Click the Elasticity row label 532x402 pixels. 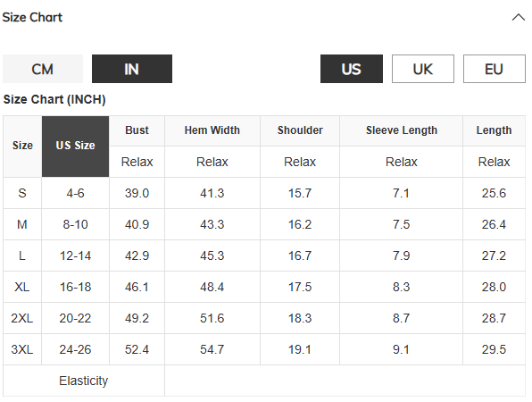84,381
